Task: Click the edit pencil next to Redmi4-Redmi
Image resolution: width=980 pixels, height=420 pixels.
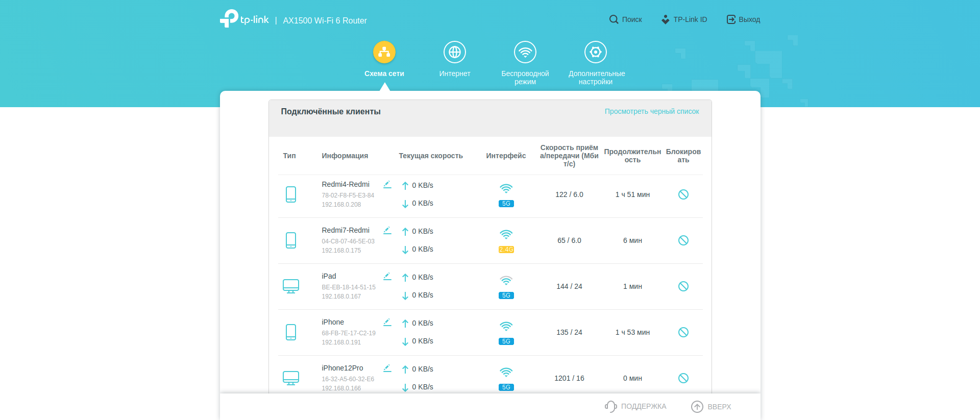Action: 387,185
